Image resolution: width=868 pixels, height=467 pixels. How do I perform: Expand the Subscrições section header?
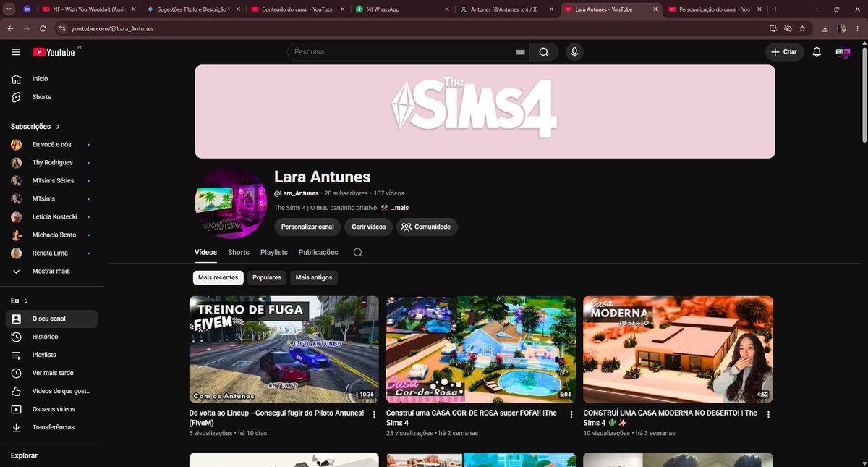click(35, 127)
